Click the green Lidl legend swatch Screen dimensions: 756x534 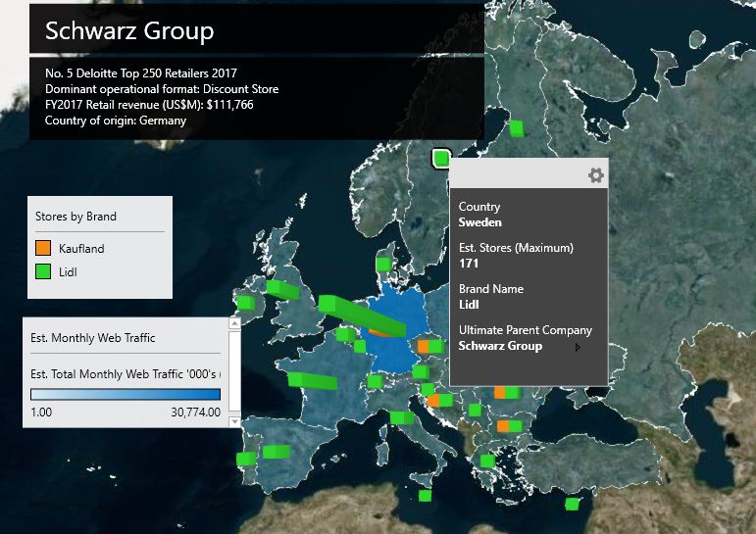pyautogui.click(x=43, y=271)
